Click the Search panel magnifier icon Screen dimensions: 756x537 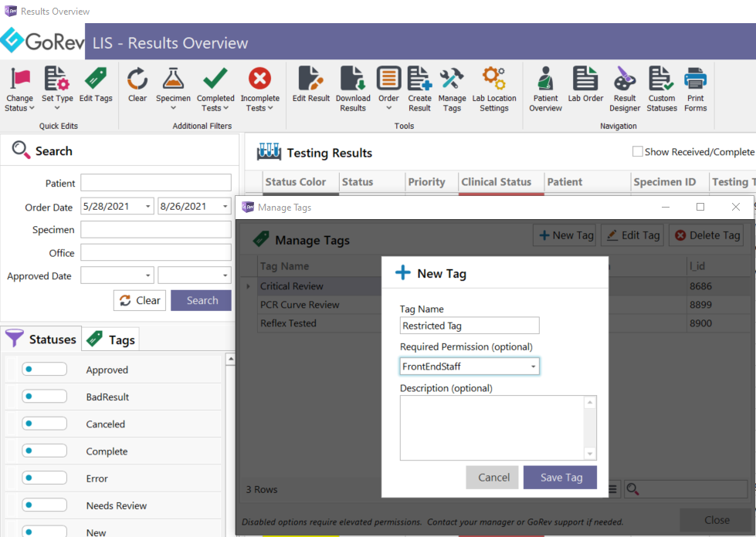[21, 150]
